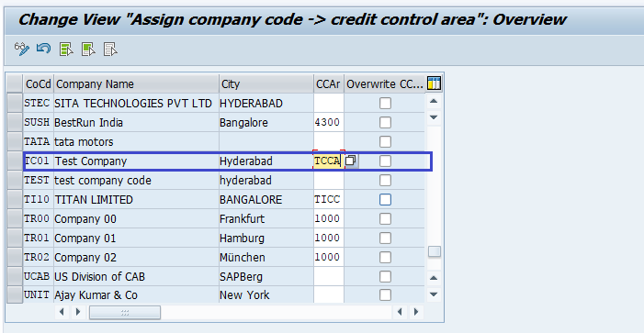Tick Overwrite checkbox for Company 00
This screenshot has width=644, height=333.
pyautogui.click(x=385, y=219)
